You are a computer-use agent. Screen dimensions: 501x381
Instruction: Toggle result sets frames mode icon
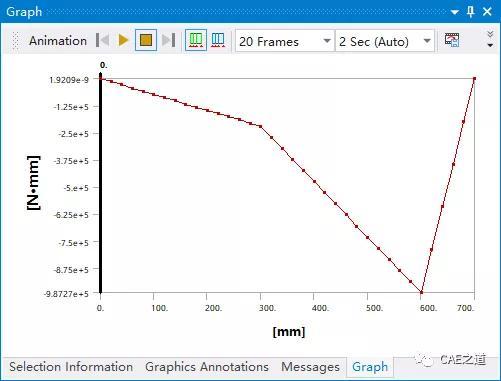click(x=218, y=41)
